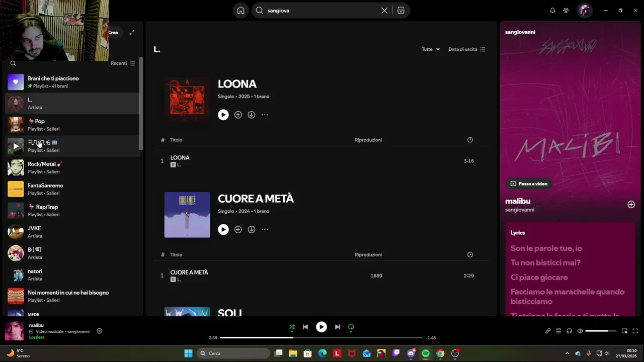Open malibu title in Now Playing panel
The image size is (644, 362).
[x=518, y=201]
